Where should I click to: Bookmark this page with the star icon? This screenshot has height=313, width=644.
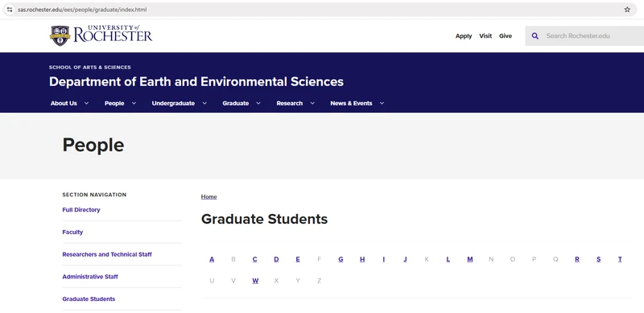627,10
